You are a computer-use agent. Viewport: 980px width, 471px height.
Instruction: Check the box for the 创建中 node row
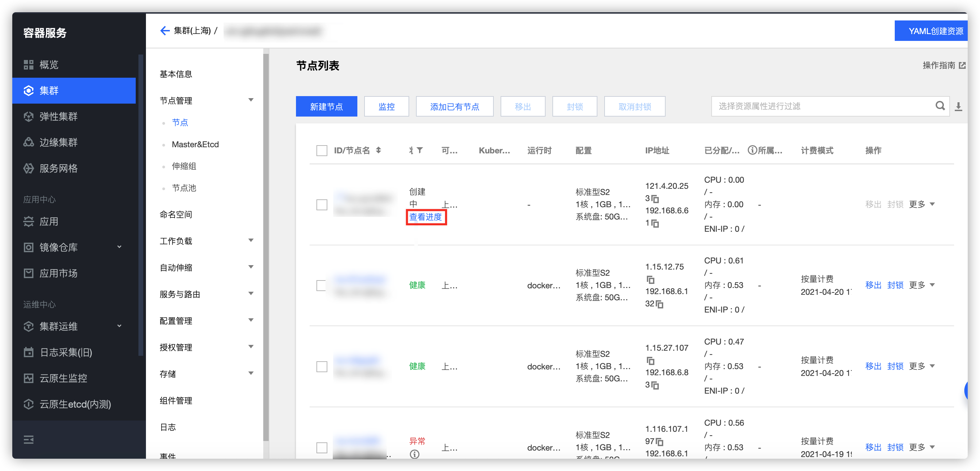322,204
